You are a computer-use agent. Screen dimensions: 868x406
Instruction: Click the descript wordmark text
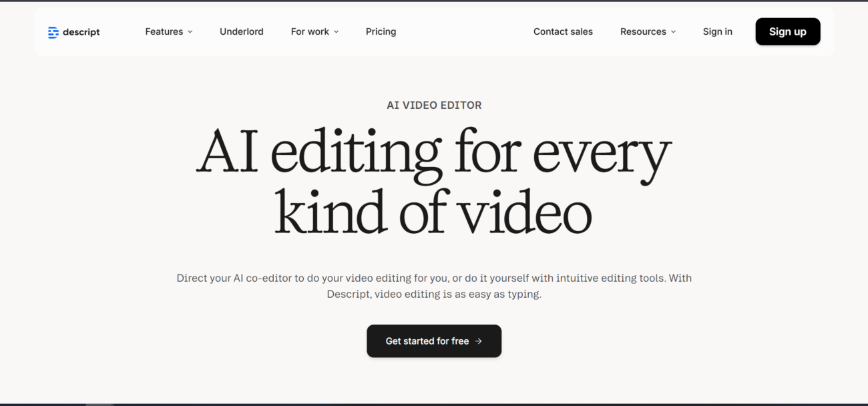pos(81,32)
